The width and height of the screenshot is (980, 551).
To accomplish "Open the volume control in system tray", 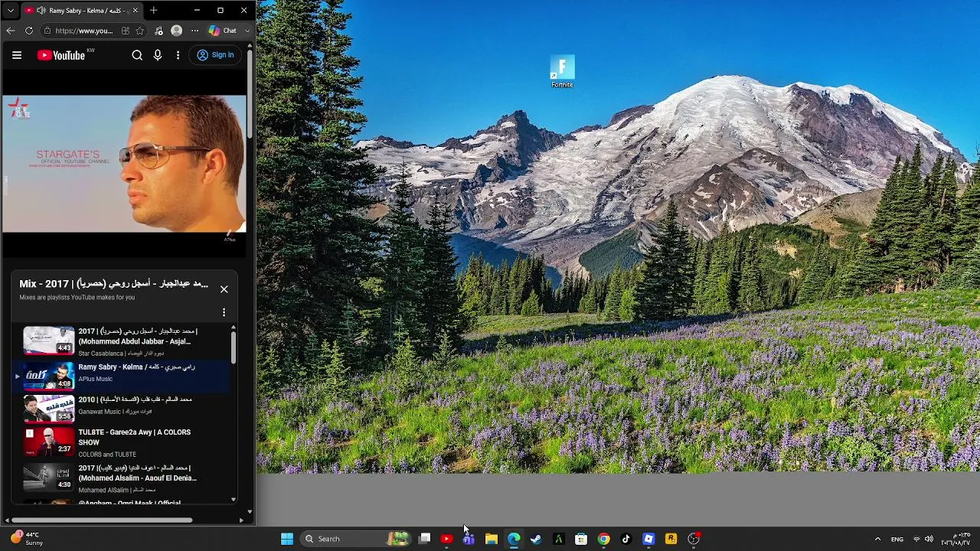I will (929, 539).
